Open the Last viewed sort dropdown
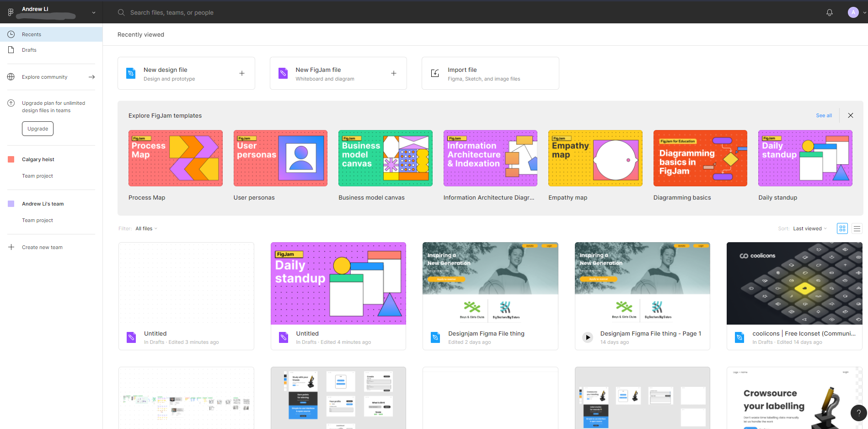 810,228
